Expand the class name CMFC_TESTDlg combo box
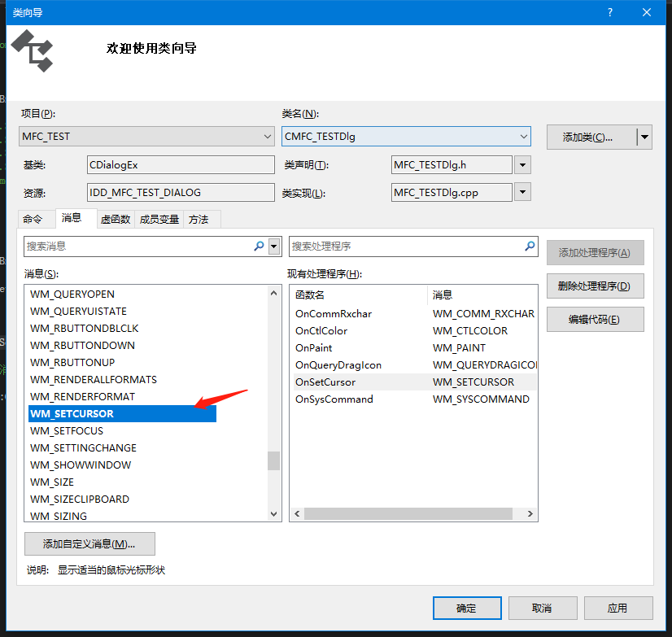 (x=524, y=137)
